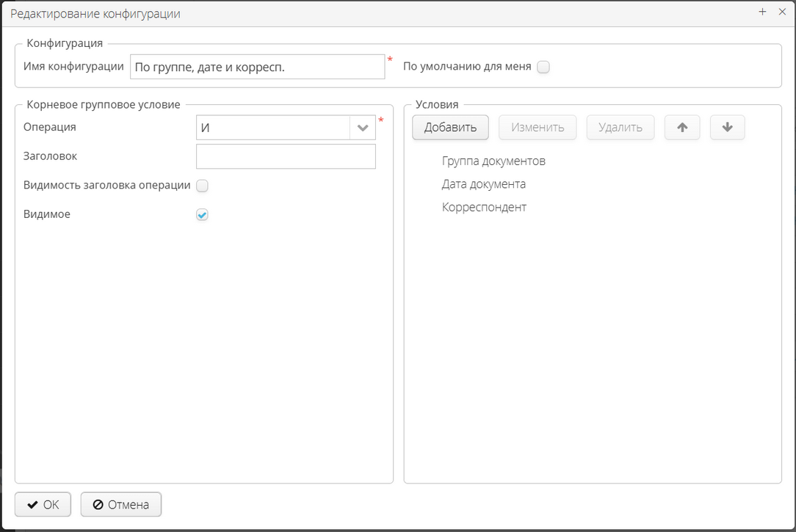Click the plus icon in the title bar

[x=762, y=12]
